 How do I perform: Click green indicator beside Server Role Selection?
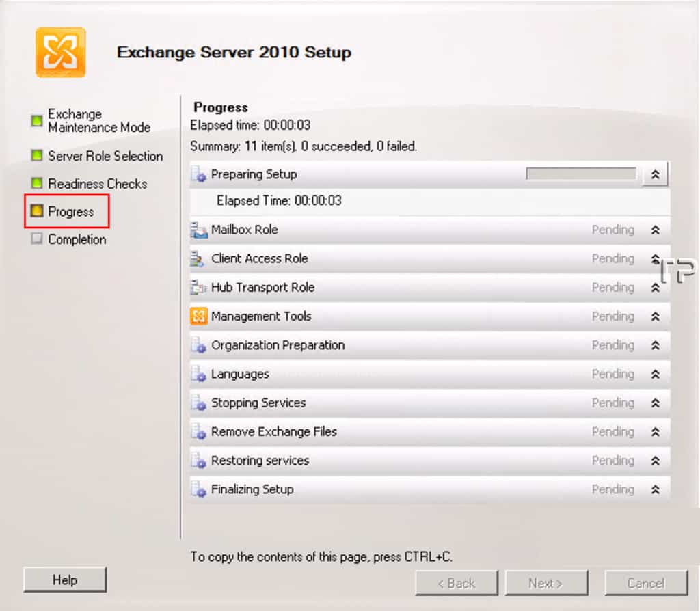click(37, 156)
